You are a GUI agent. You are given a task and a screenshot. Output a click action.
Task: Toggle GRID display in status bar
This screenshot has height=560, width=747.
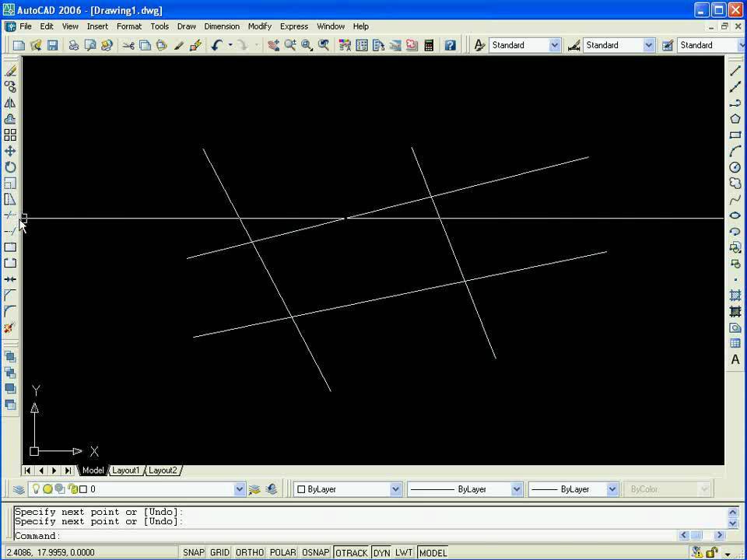219,552
